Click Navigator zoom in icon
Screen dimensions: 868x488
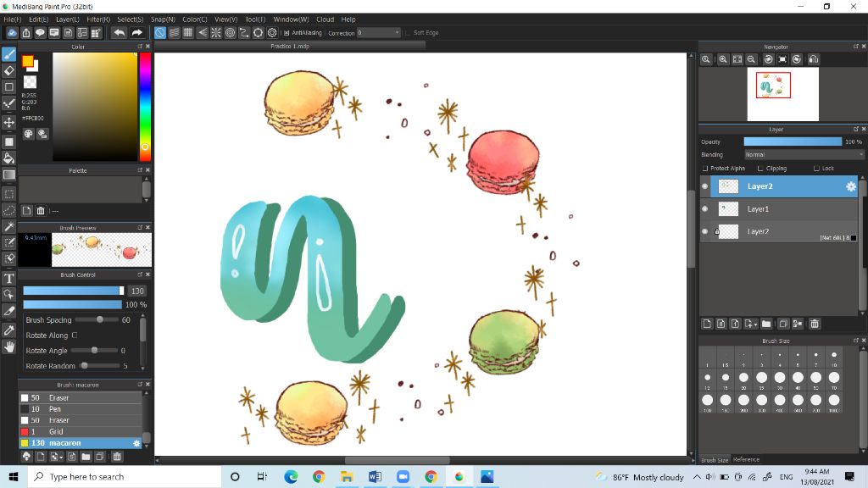coord(723,59)
